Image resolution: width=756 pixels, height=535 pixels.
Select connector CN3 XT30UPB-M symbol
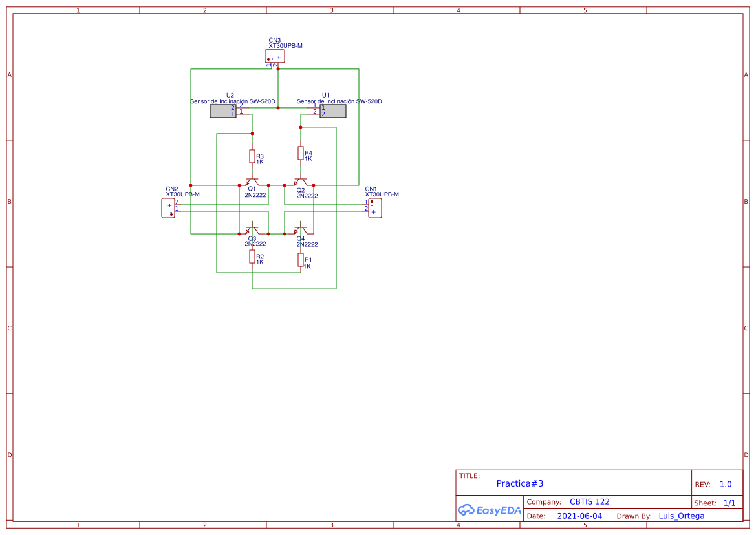pyautogui.click(x=274, y=57)
